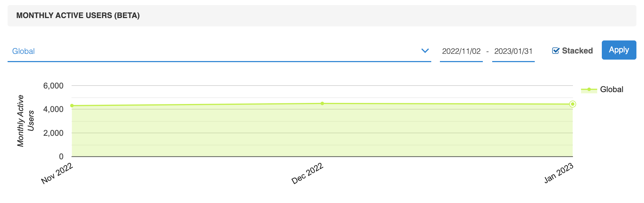The image size is (644, 203).
Task: Click the Nov 2022 axis label
Action: [57, 173]
